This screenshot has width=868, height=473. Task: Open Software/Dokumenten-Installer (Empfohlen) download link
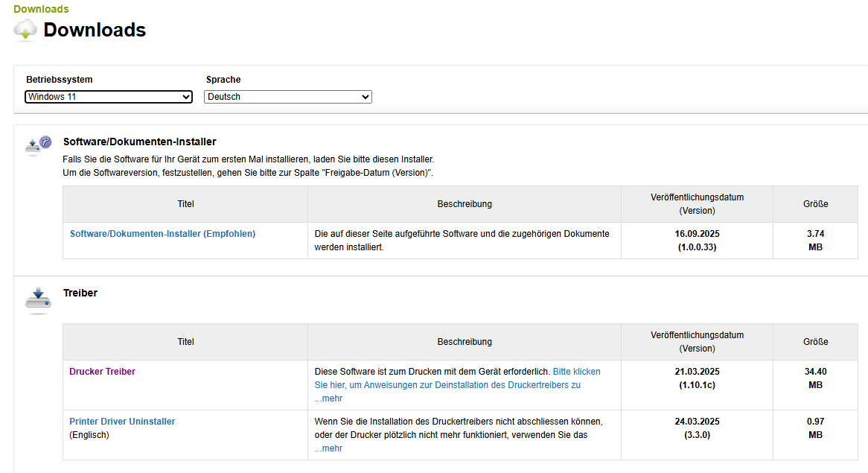click(162, 234)
